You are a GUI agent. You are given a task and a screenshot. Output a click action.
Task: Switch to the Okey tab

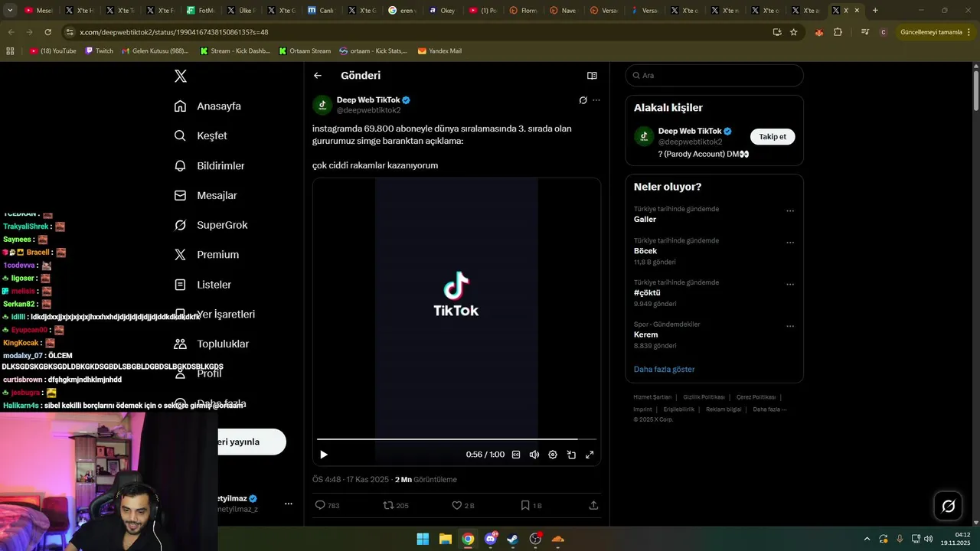(443, 11)
